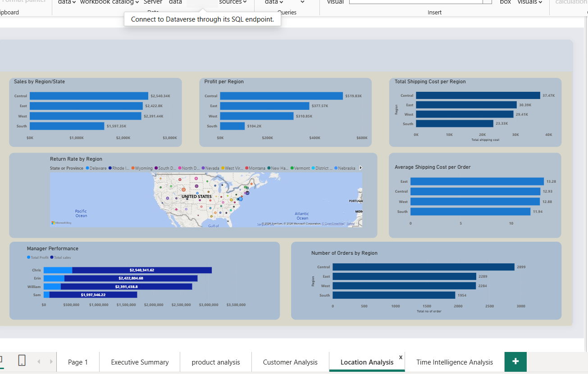588x374 pixels.
Task: Select South bar in Number of Orders
Action: [x=393, y=295]
